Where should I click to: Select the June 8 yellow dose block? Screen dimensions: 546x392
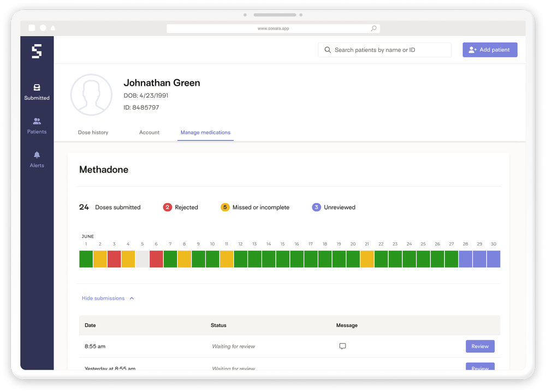coord(184,259)
